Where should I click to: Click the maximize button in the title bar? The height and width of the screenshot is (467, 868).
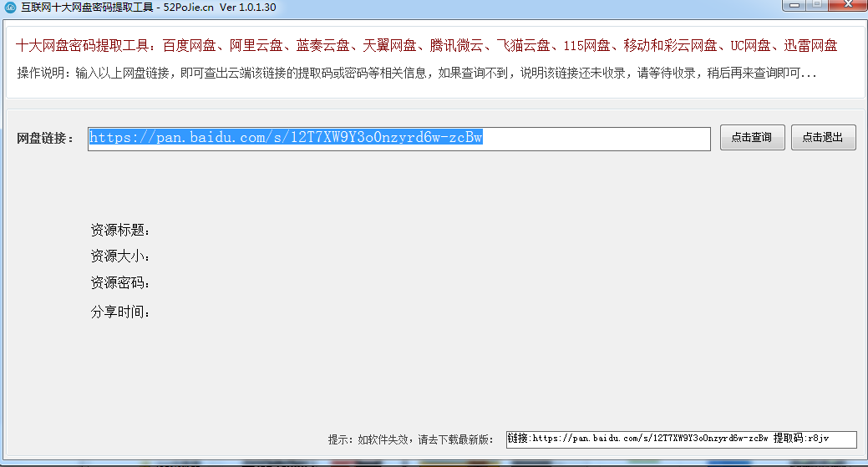(817, 5)
